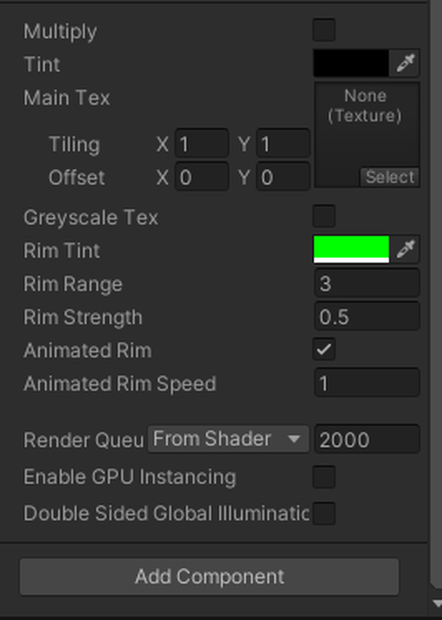
Task: Click Select in the Main Tex slot
Action: (389, 177)
